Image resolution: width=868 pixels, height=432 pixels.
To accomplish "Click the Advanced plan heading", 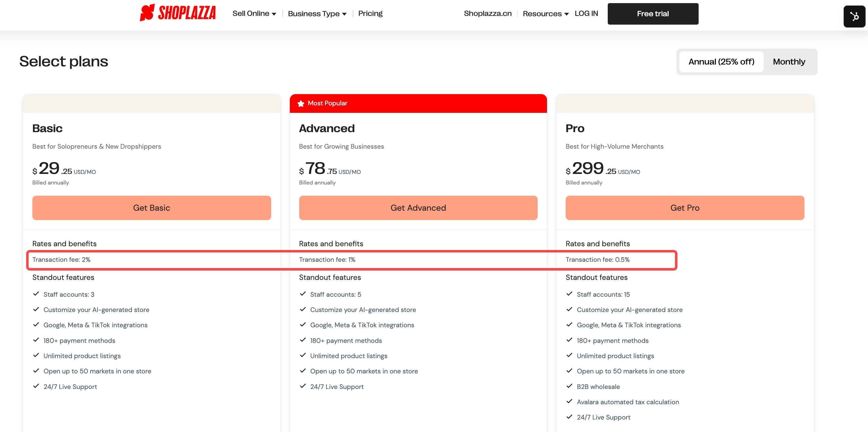I will 327,128.
